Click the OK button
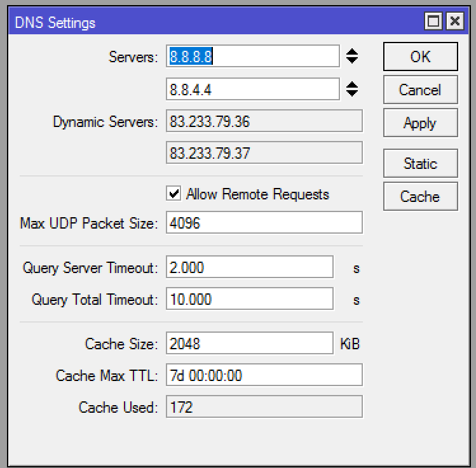This screenshot has width=476, height=468. pos(421,57)
